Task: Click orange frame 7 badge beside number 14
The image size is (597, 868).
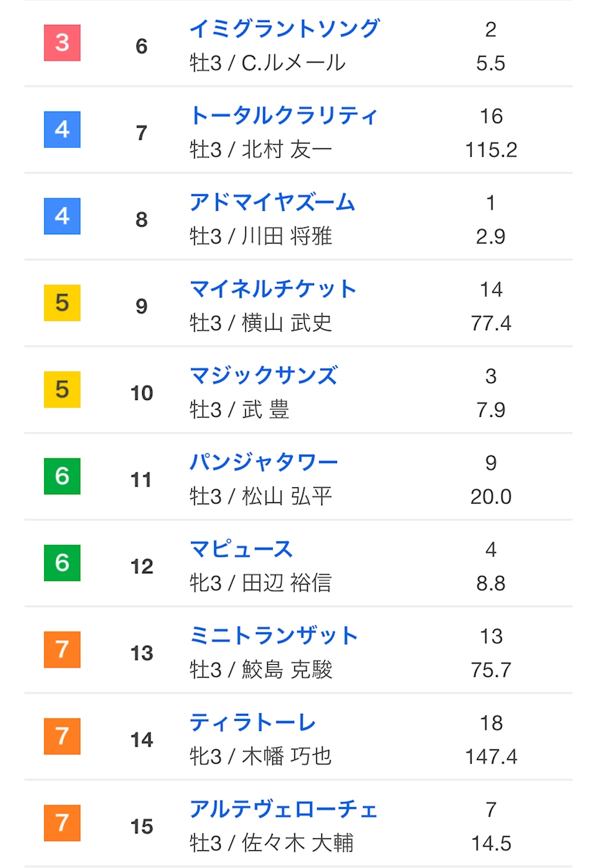Action: (63, 736)
